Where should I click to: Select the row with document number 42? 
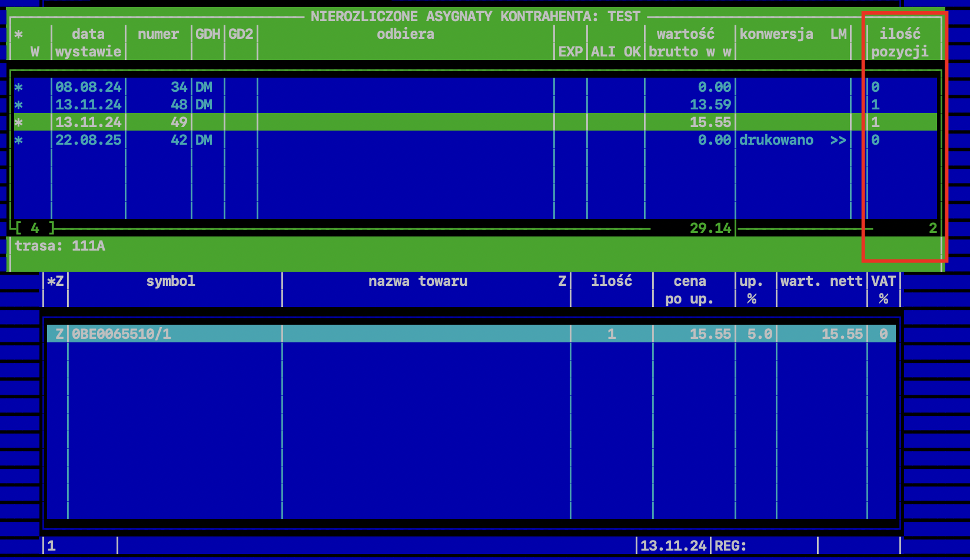(178, 140)
